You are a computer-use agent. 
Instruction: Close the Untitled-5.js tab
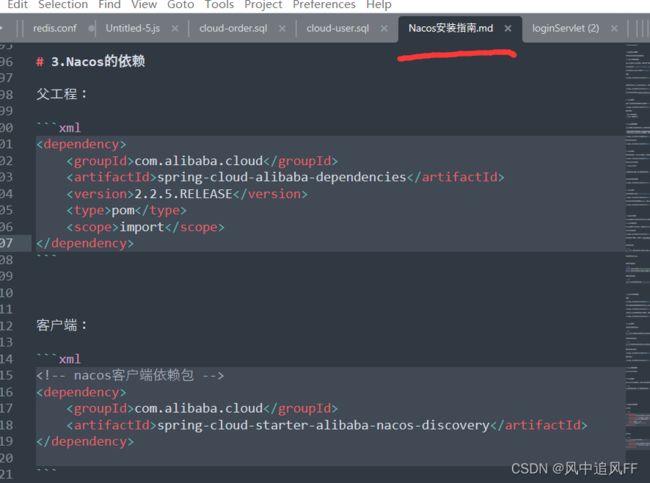point(175,28)
